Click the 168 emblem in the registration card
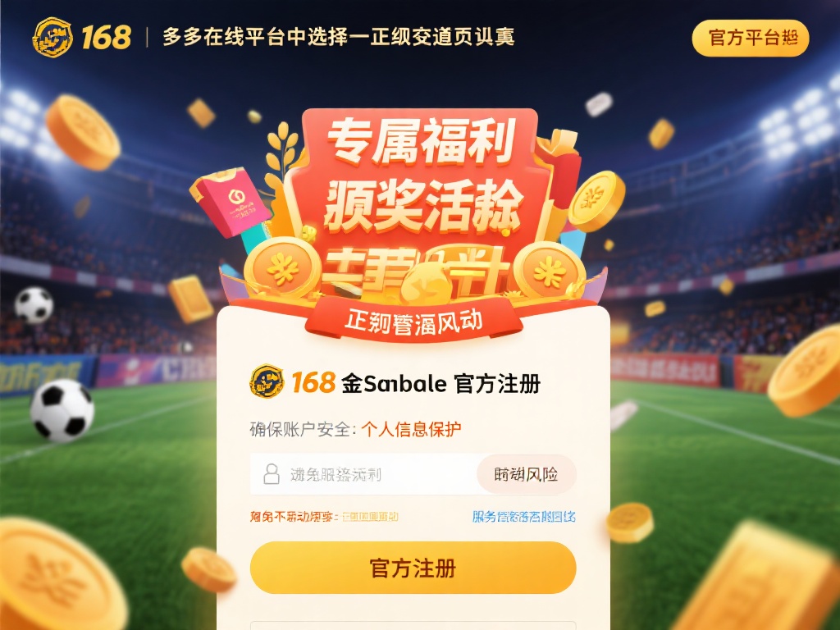The image size is (840, 630). point(267,381)
